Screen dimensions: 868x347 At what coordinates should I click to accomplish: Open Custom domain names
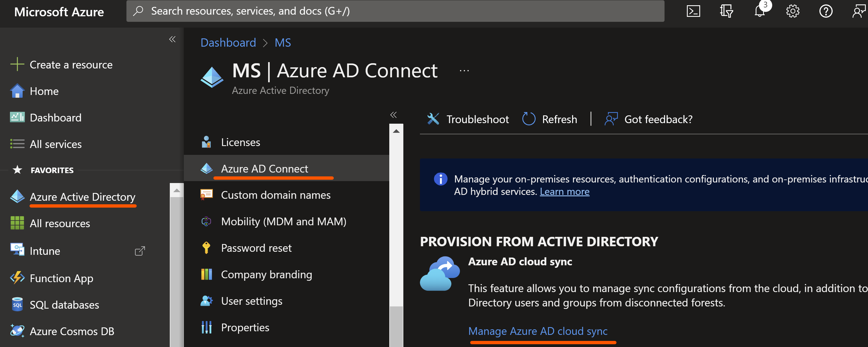coord(275,195)
